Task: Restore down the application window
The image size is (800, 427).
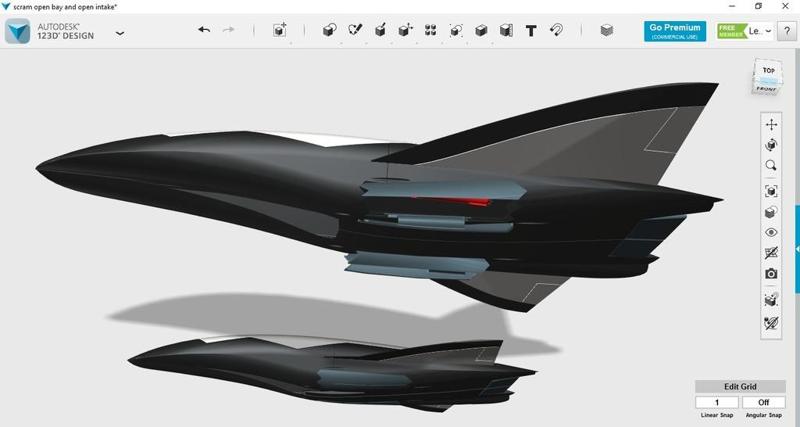Action: pos(759,6)
